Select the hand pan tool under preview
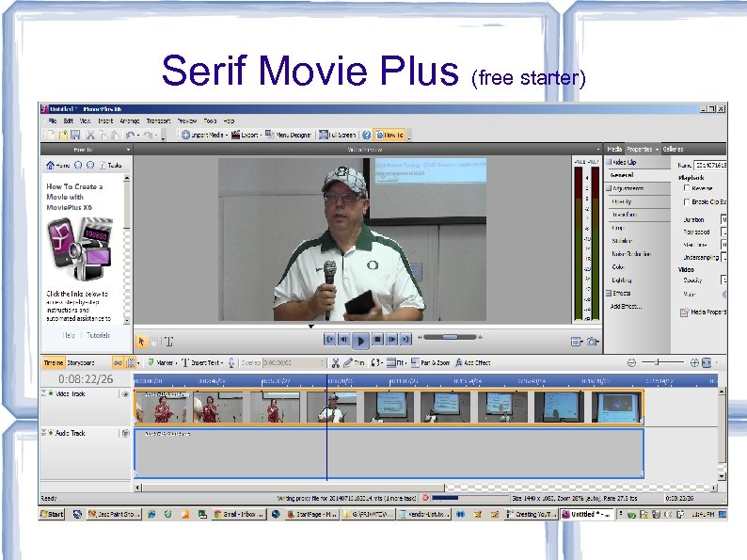 [154, 342]
